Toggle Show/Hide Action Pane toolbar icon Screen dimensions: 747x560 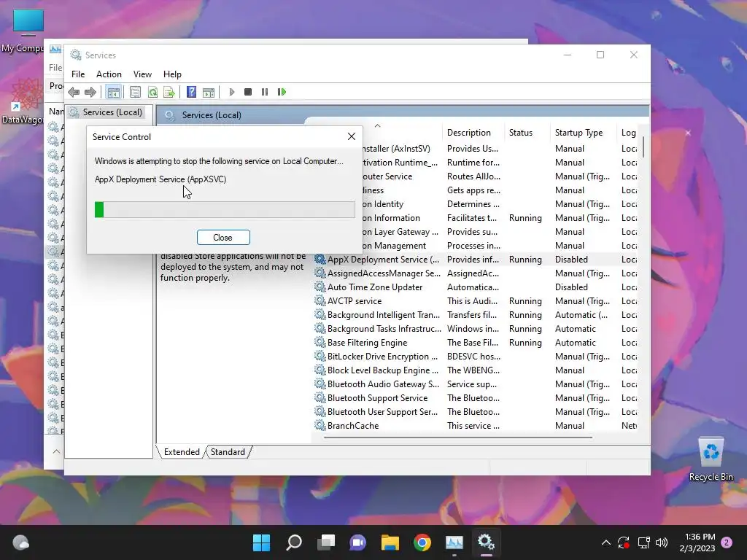click(x=209, y=92)
